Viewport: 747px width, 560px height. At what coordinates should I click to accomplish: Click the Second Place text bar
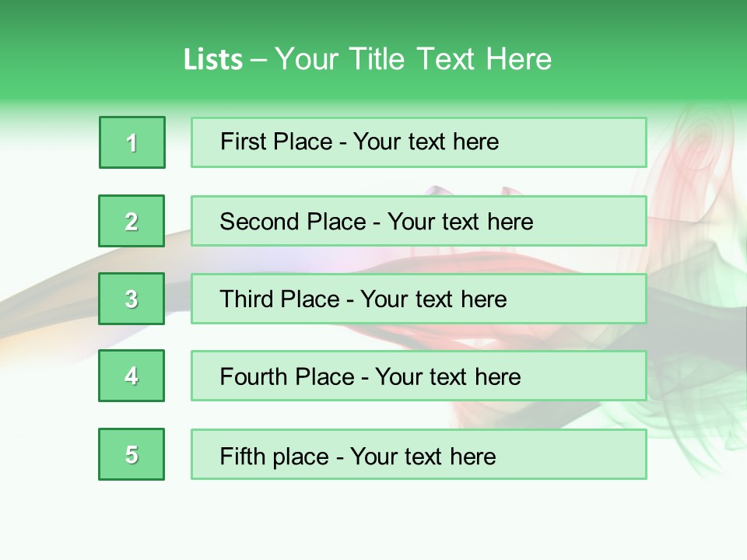419,221
